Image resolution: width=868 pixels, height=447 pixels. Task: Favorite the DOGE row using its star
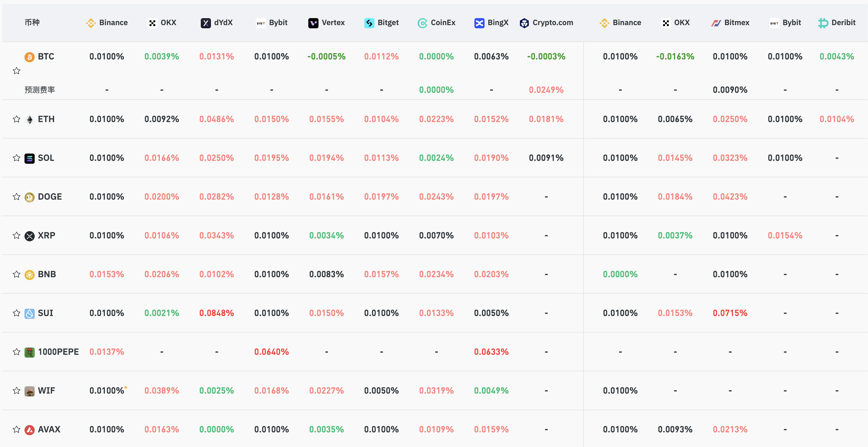[x=17, y=196]
